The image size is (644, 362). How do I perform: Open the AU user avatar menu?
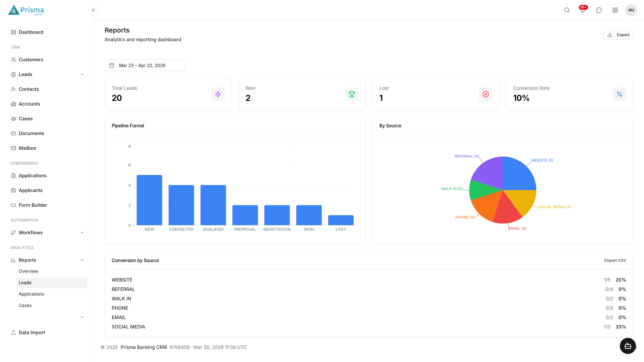tap(631, 10)
